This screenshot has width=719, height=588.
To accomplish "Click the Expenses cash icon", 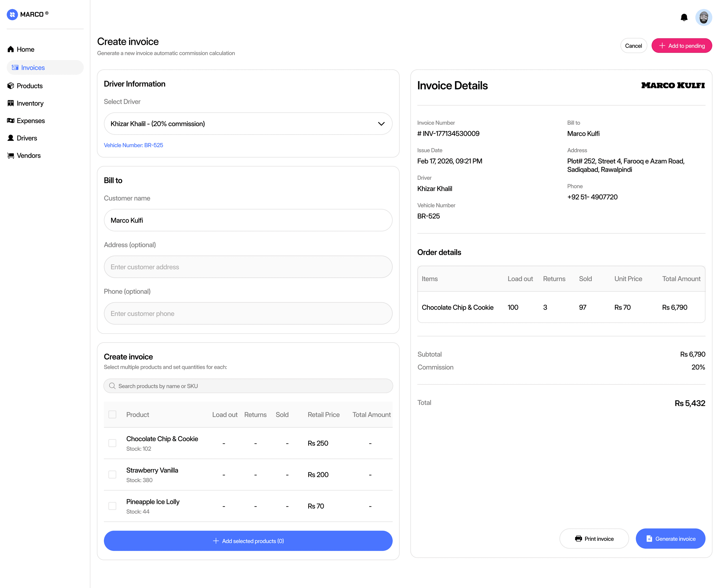I will tap(11, 121).
